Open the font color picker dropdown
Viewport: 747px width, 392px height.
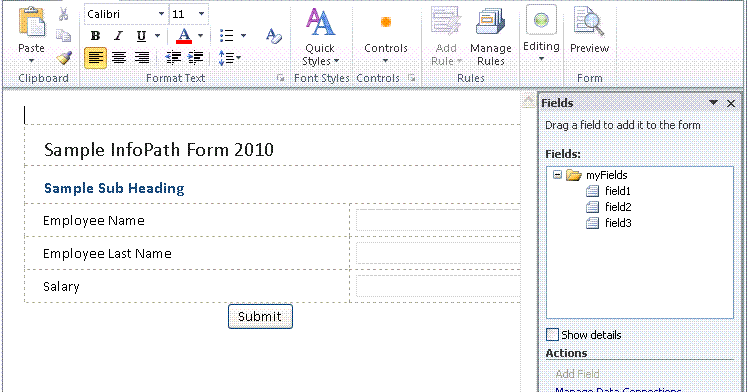pyautogui.click(x=201, y=36)
